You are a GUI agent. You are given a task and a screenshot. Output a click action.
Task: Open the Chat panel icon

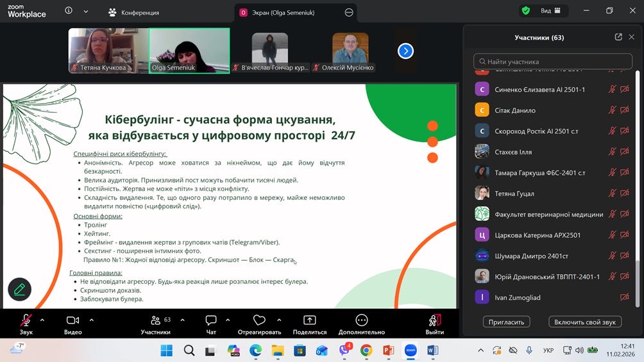tap(210, 320)
